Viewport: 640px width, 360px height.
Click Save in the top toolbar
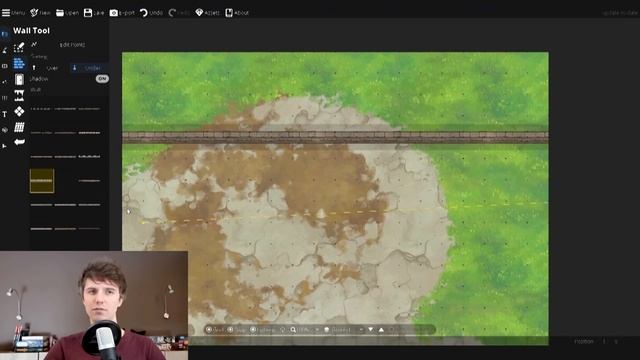coord(93,13)
